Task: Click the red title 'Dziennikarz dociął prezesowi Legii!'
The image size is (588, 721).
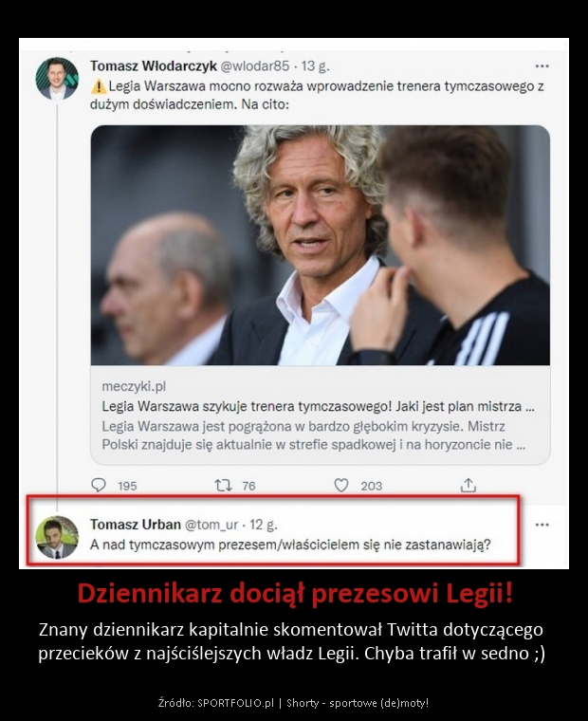Action: [294, 594]
